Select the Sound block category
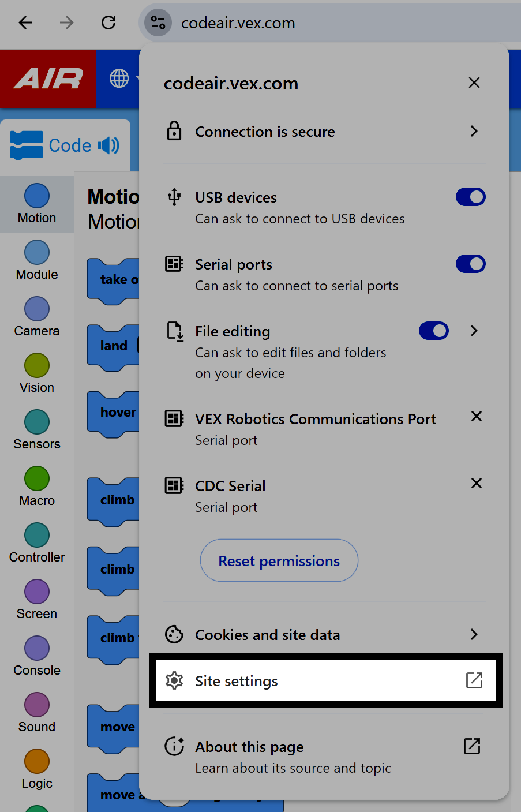This screenshot has height=812, width=521. point(36,713)
